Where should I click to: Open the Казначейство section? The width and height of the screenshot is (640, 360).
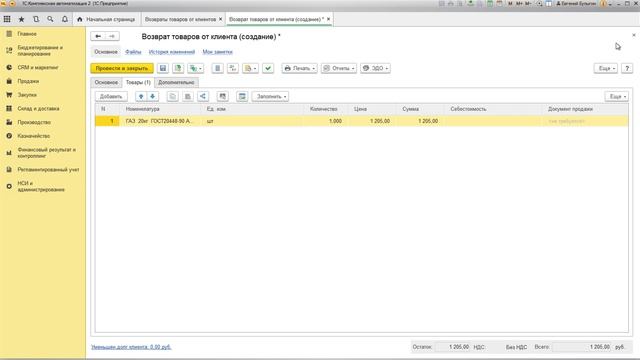coord(33,136)
